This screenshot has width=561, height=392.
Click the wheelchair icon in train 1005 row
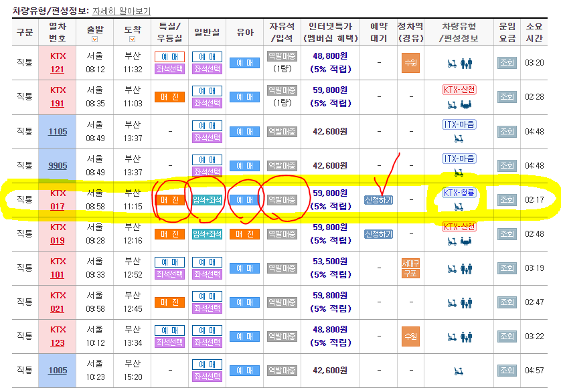pos(459,372)
